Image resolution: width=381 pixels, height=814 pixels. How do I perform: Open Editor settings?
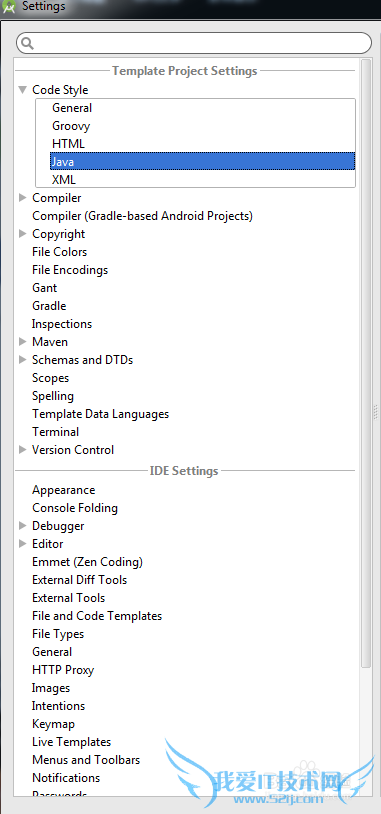point(48,544)
